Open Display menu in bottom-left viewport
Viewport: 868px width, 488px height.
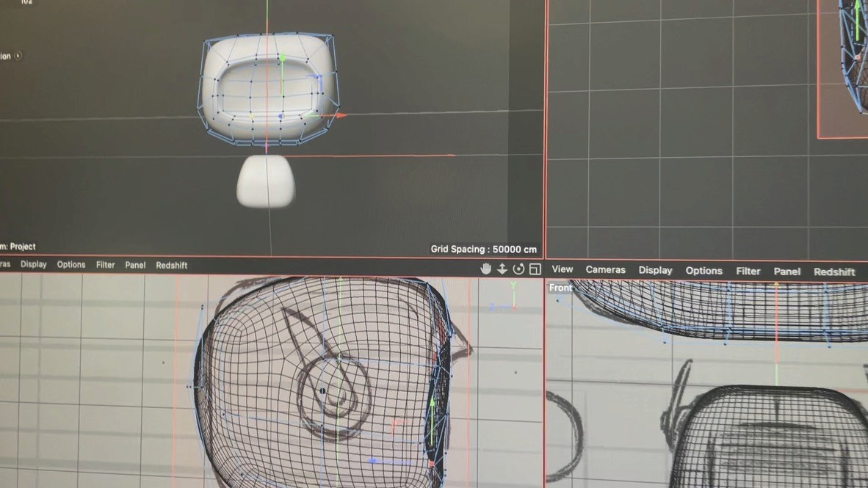tap(34, 264)
